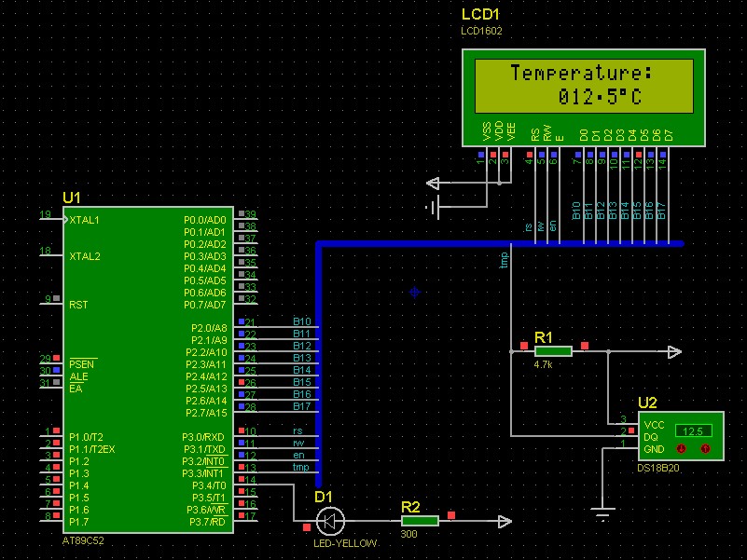The width and height of the screenshot is (747, 560).
Task: Select the yellow LED D1 diode symbol
Action: (330, 521)
